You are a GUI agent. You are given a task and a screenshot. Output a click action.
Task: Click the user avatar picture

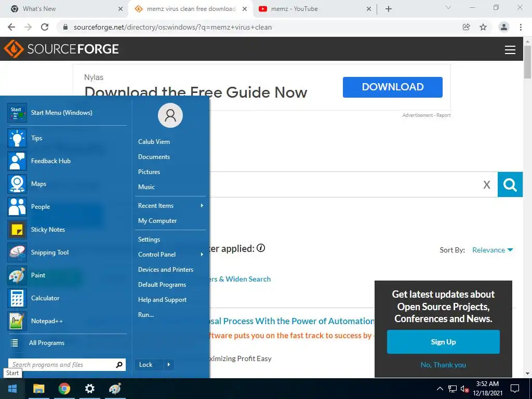pos(170,115)
